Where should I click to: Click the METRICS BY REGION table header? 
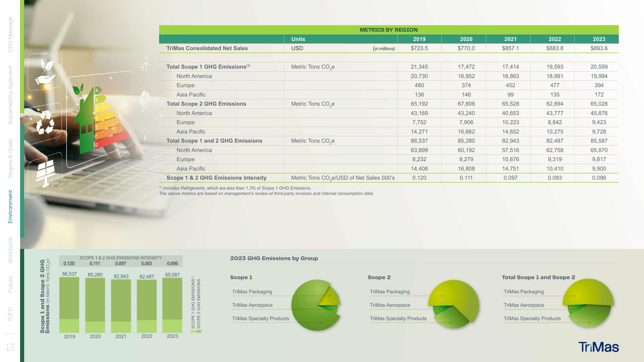[x=389, y=30]
